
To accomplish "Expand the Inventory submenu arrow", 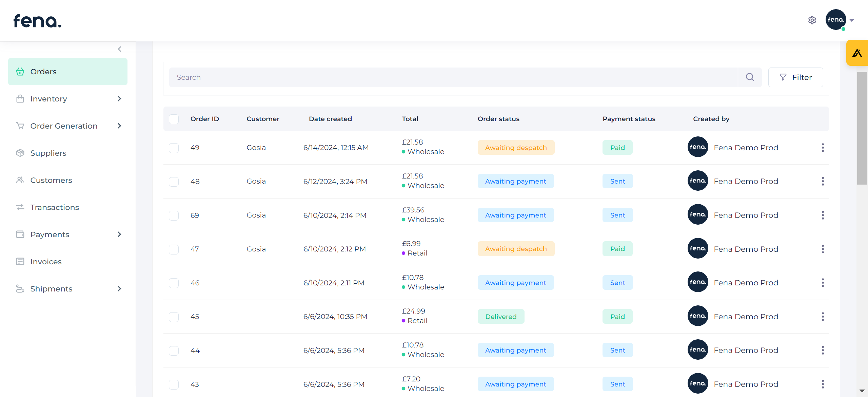I will click(x=119, y=99).
